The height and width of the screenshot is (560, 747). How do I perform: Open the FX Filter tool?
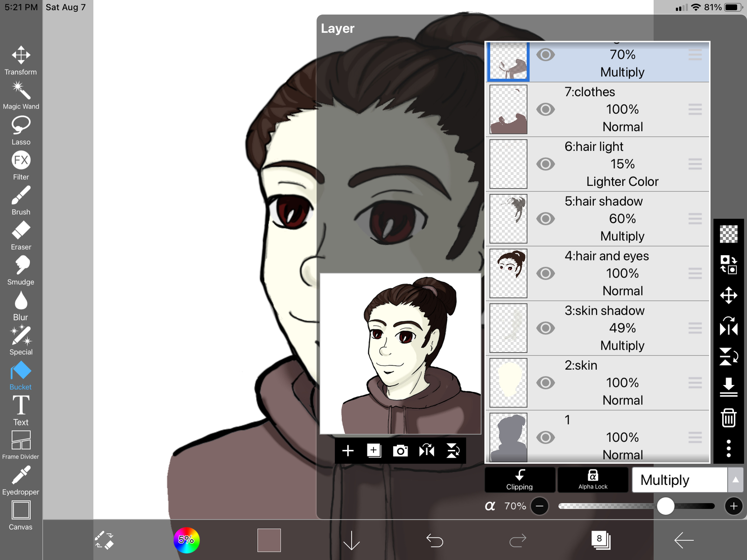coord(21,165)
